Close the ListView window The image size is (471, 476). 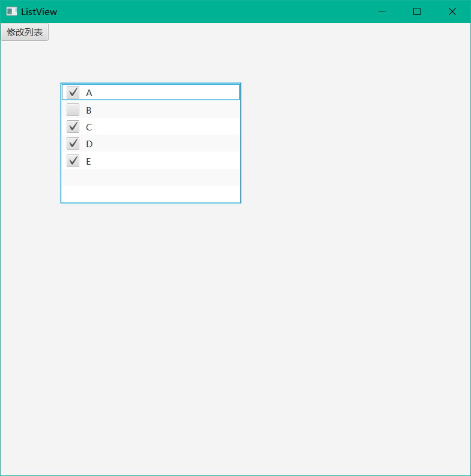pyautogui.click(x=452, y=11)
